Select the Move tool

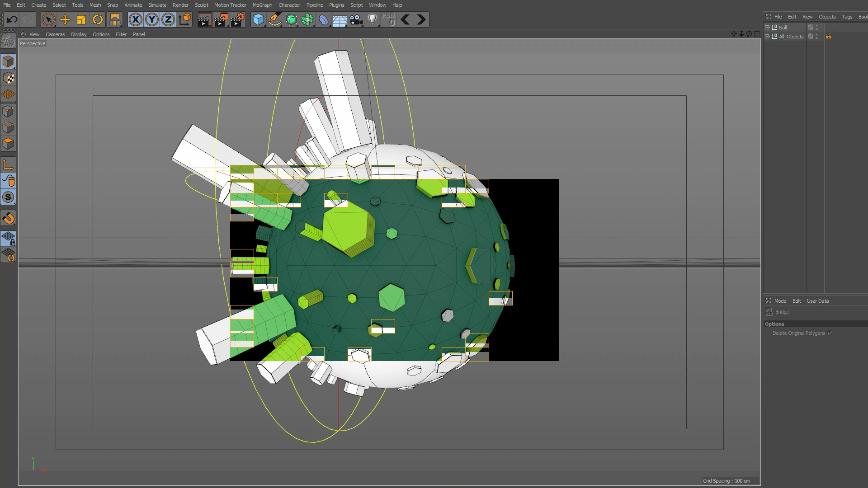coord(65,19)
